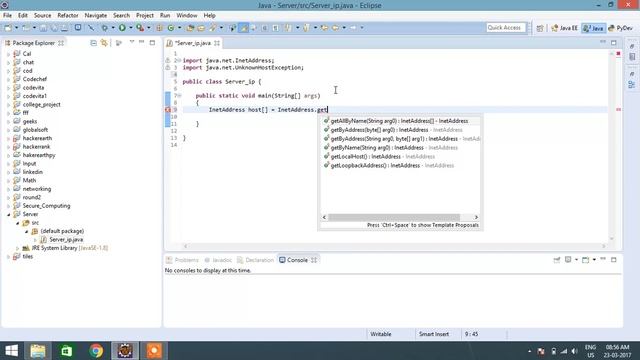
Task: Click the Debug bug icon in toolbar
Action: pos(104,28)
